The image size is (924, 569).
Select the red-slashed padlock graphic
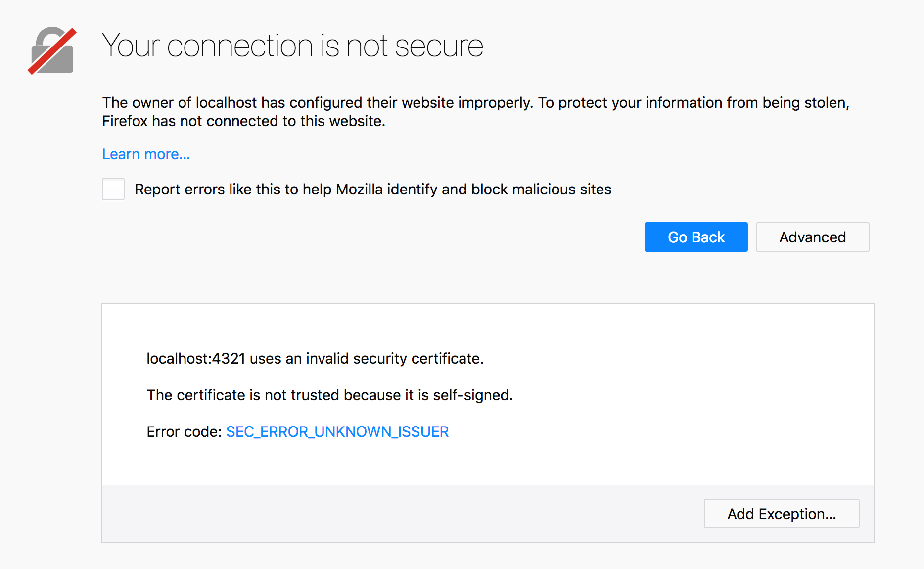click(x=51, y=50)
